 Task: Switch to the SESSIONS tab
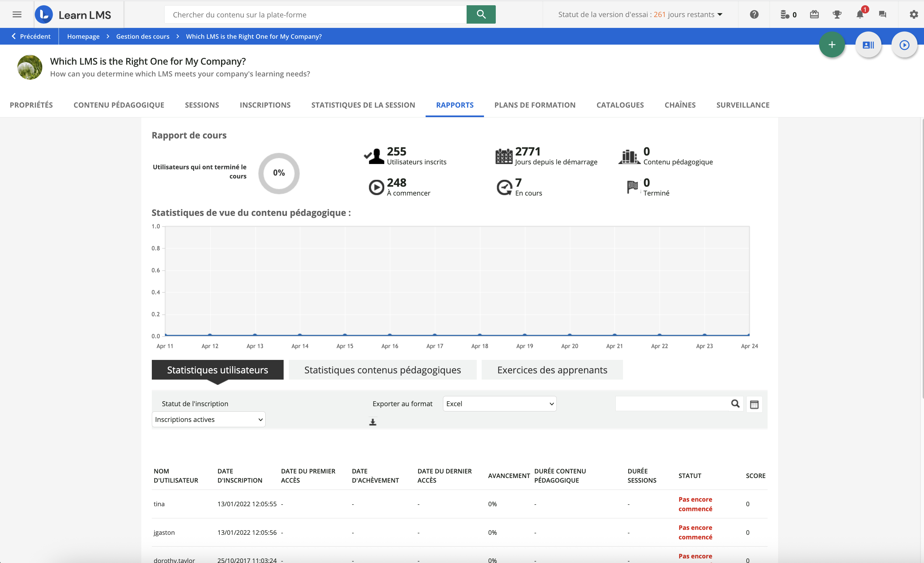pyautogui.click(x=202, y=105)
